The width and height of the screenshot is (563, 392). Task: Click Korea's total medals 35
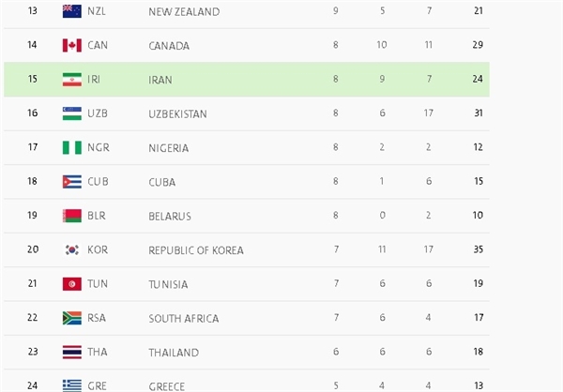pyautogui.click(x=478, y=249)
